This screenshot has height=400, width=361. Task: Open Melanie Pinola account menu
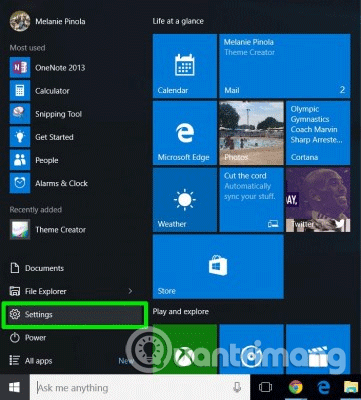(48, 21)
